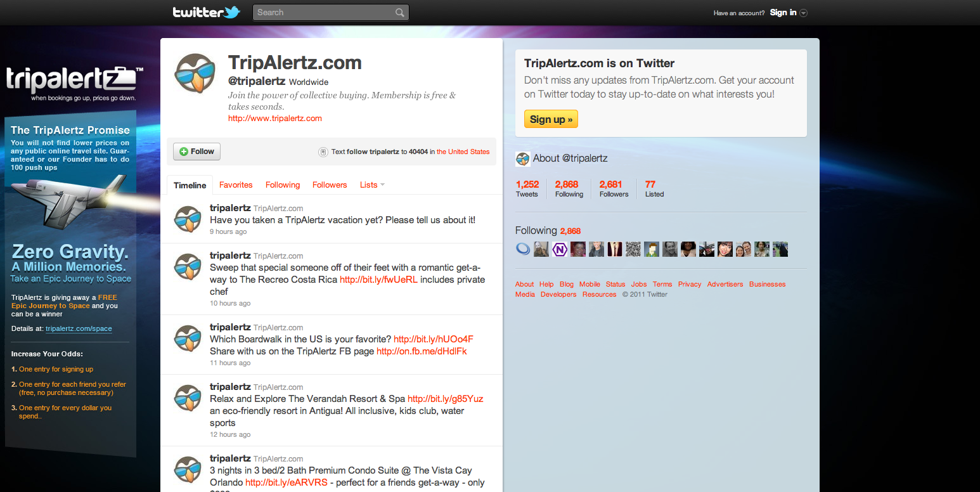The width and height of the screenshot is (980, 492).
Task: Open the Terms footer link
Action: click(662, 285)
